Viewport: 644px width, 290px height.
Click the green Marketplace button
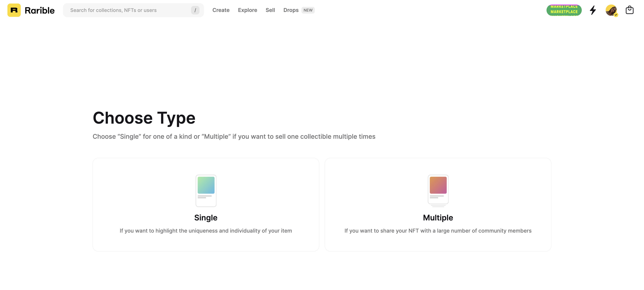click(564, 10)
